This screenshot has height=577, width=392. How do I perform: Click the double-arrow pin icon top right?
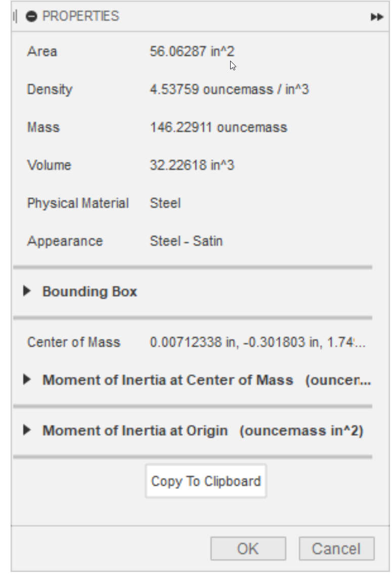tap(377, 17)
